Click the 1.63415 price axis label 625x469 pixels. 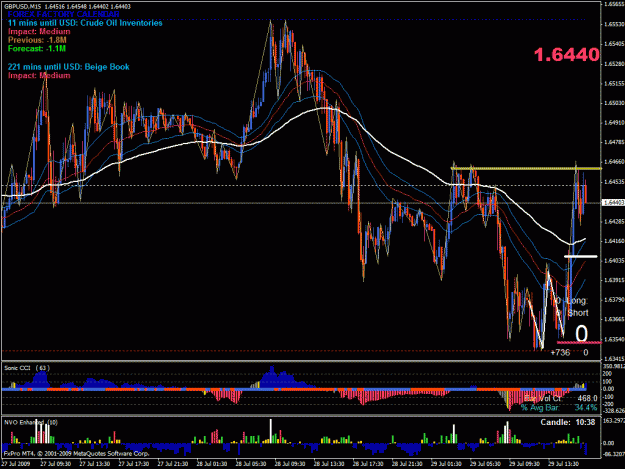tap(614, 359)
